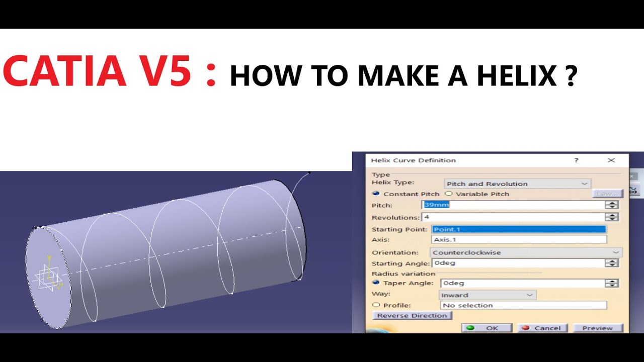
Task: Click the 'Orientation:' label
Action: (x=395, y=252)
